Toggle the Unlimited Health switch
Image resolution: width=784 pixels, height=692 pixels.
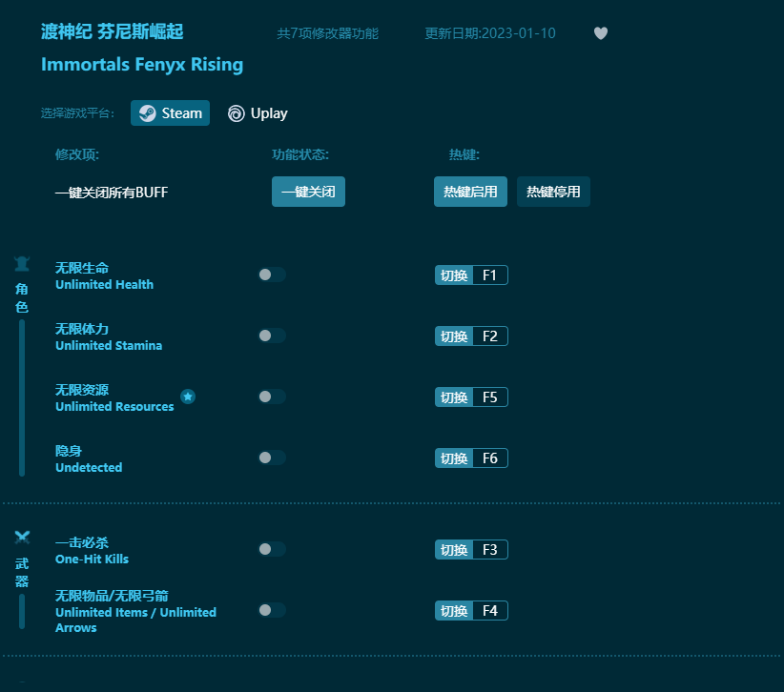click(272, 275)
